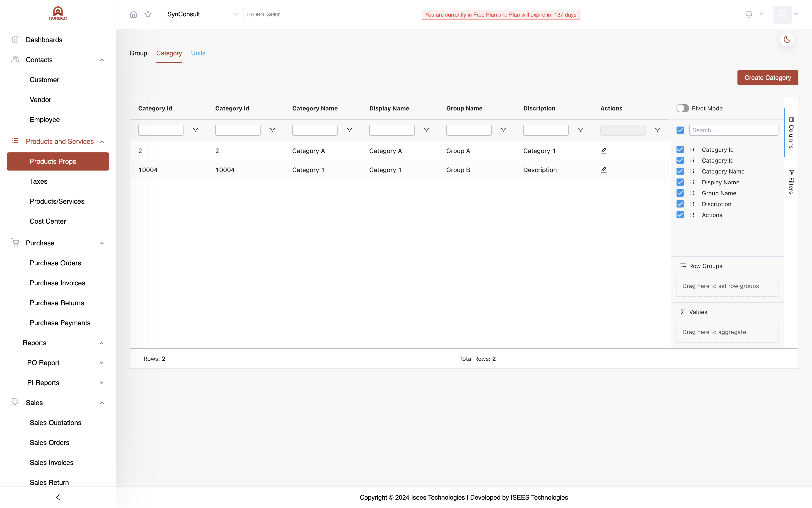Open Columns side panel tab

(791, 133)
